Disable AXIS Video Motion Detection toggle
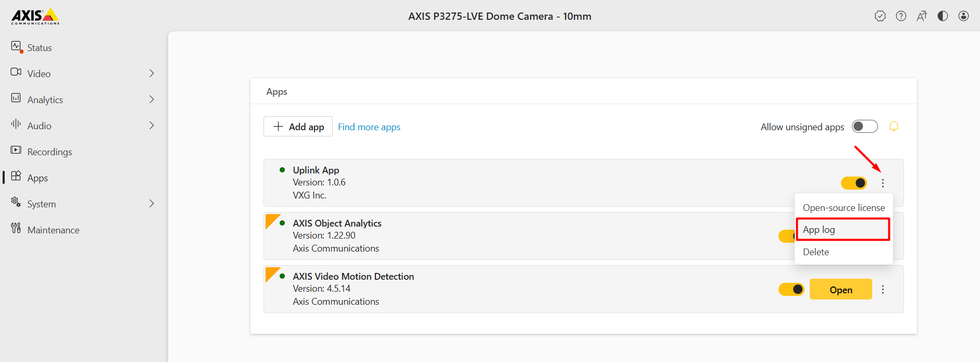This screenshot has height=362, width=980. (x=791, y=290)
